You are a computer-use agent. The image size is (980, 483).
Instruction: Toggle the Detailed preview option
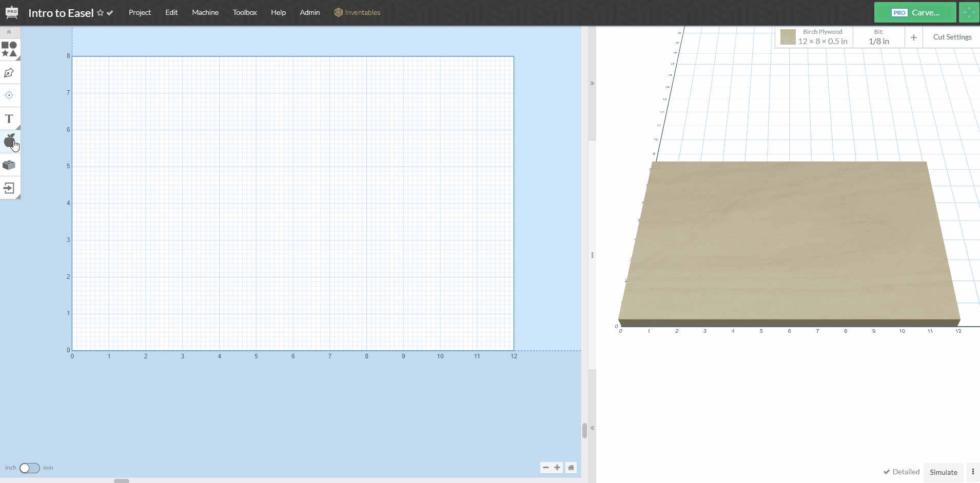pyautogui.click(x=901, y=472)
